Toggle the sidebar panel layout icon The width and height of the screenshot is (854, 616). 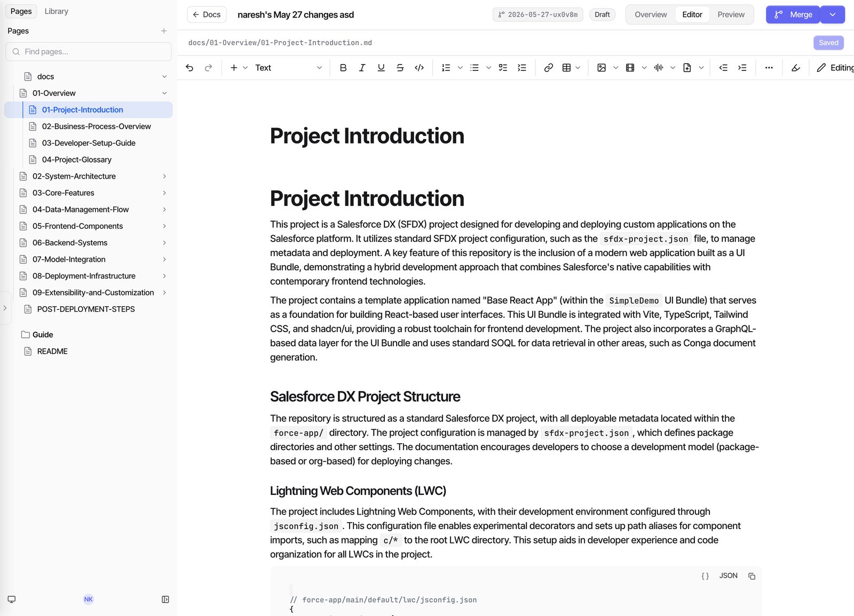click(165, 599)
